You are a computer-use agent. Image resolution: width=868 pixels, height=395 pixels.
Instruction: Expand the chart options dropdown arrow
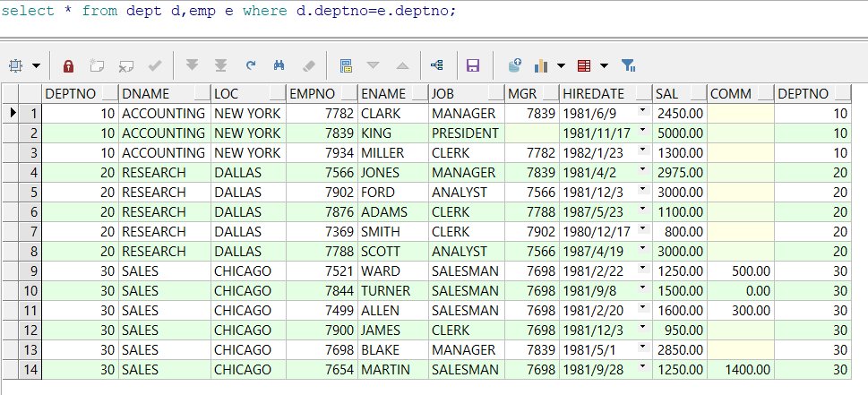(561, 66)
